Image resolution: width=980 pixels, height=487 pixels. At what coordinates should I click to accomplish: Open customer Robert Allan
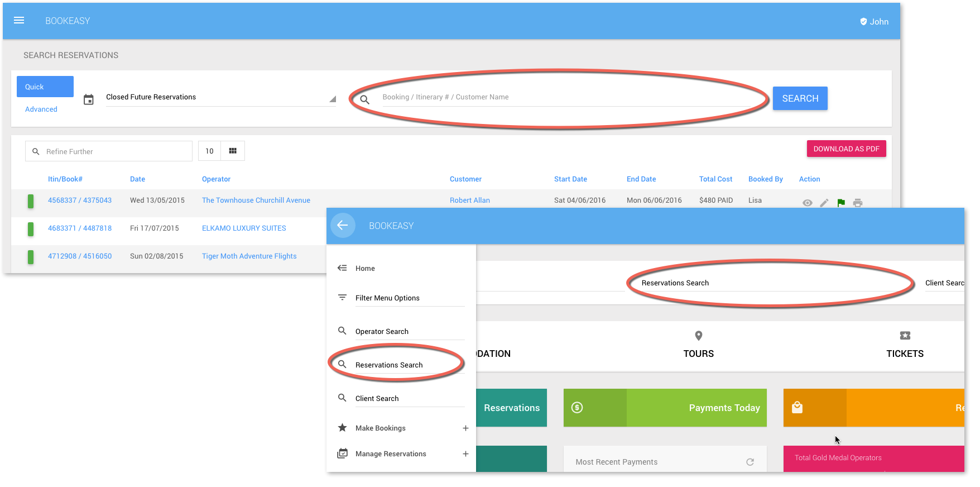[470, 200]
